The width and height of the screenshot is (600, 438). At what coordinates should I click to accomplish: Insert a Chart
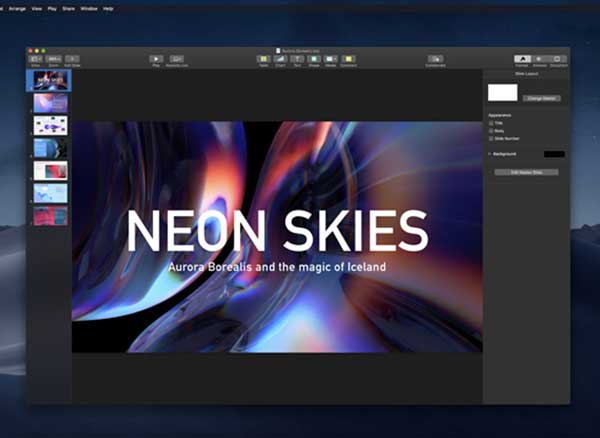coord(280,59)
